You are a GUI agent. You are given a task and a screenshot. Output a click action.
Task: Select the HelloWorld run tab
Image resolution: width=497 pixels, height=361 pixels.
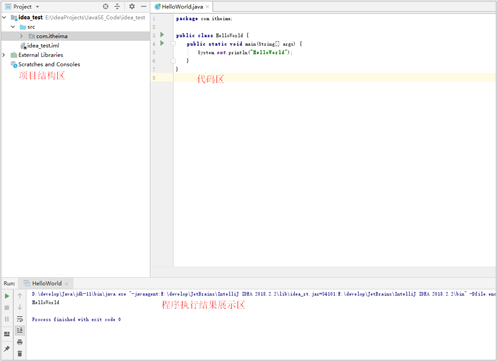[47, 283]
